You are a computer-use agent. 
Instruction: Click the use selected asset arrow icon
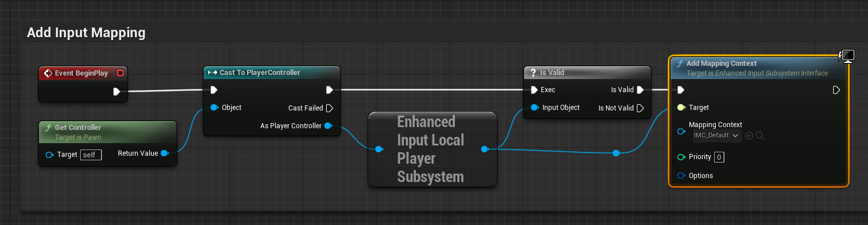tap(748, 136)
